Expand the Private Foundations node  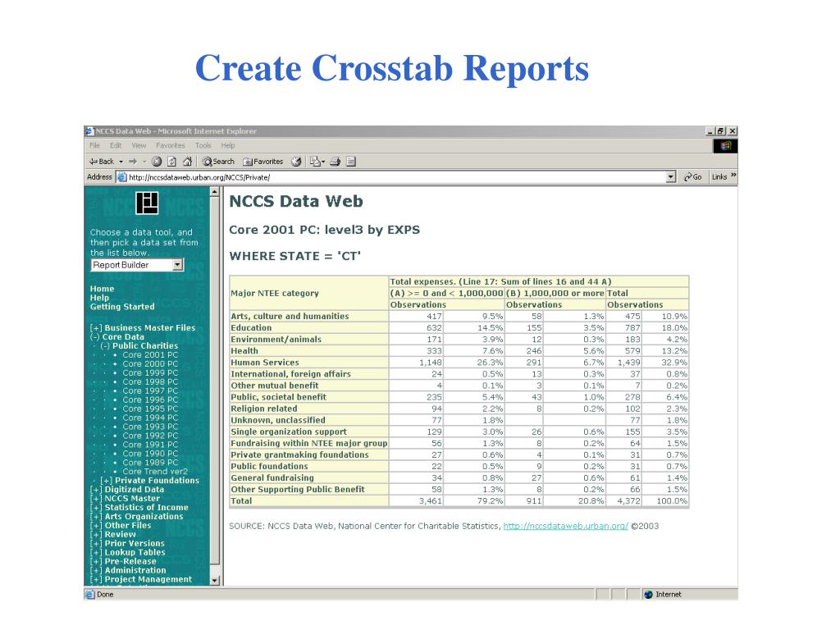[106, 481]
